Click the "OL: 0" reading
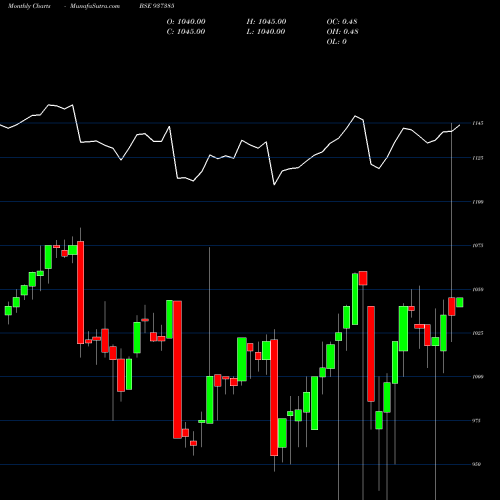500x500 pixels. click(x=337, y=42)
